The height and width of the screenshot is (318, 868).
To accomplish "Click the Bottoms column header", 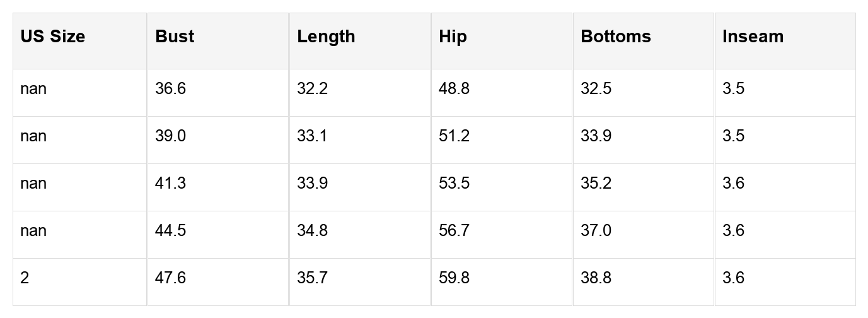I will click(x=615, y=37).
